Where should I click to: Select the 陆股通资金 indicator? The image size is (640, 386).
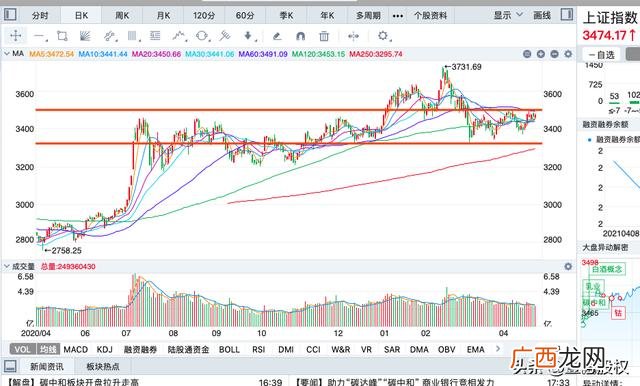[188, 349]
